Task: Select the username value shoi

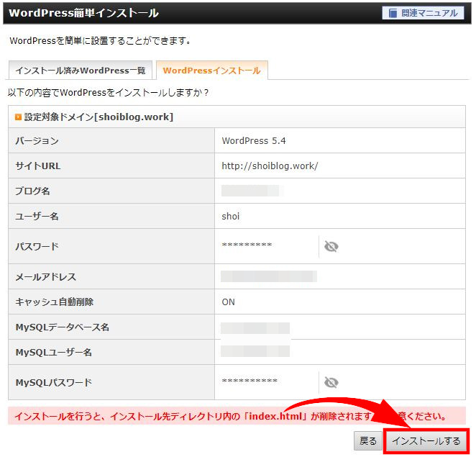Action: pos(231,217)
